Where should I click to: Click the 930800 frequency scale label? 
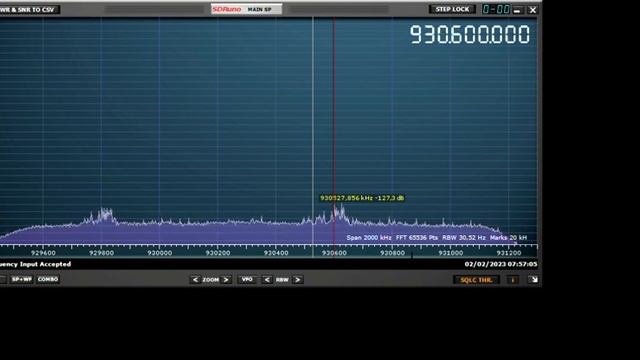pyautogui.click(x=392, y=253)
